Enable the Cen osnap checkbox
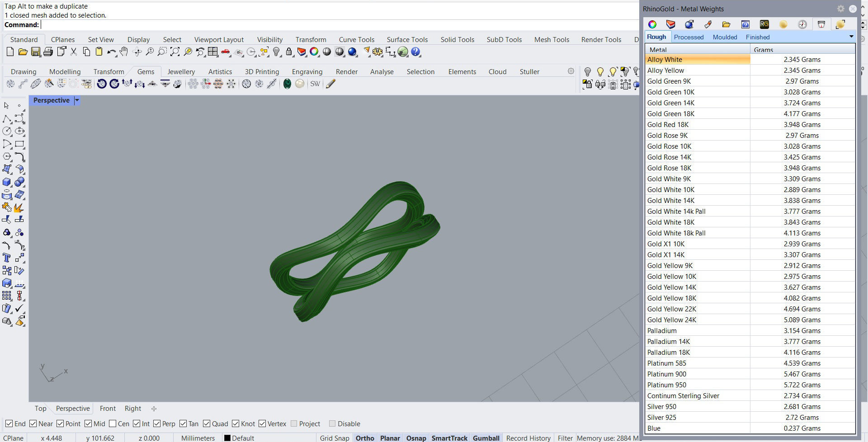The width and height of the screenshot is (868, 442). pos(113,423)
